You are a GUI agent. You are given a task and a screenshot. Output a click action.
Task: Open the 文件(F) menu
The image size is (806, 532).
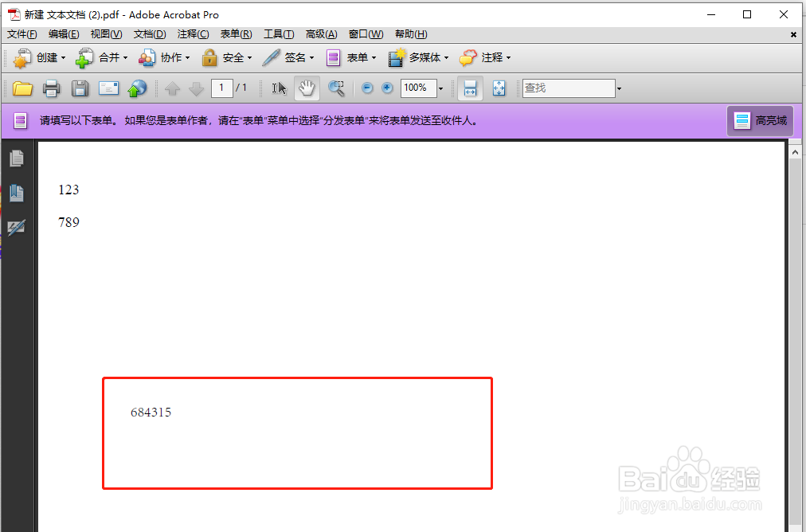[22, 34]
